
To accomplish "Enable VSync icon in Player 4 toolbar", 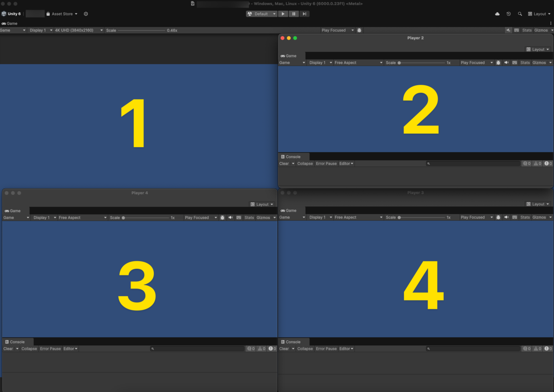I will point(239,217).
